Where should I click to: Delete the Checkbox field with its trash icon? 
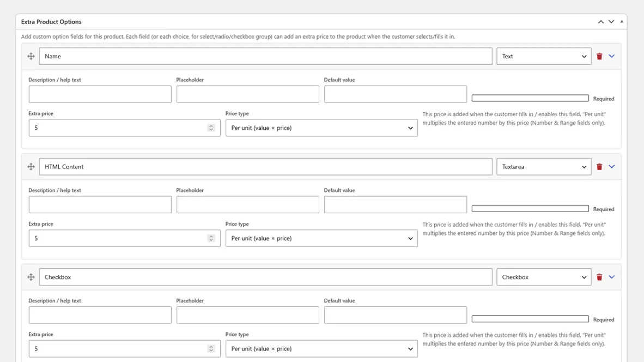pyautogui.click(x=599, y=277)
